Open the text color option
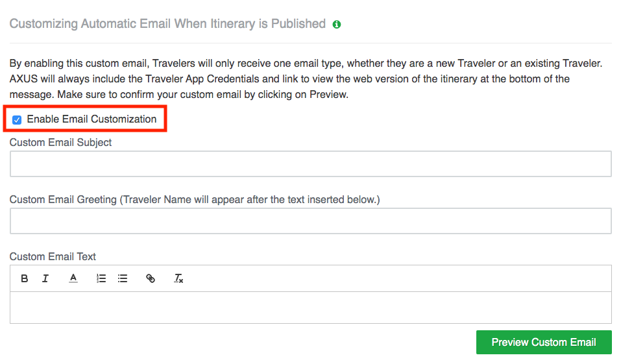621x364 pixels. [73, 278]
